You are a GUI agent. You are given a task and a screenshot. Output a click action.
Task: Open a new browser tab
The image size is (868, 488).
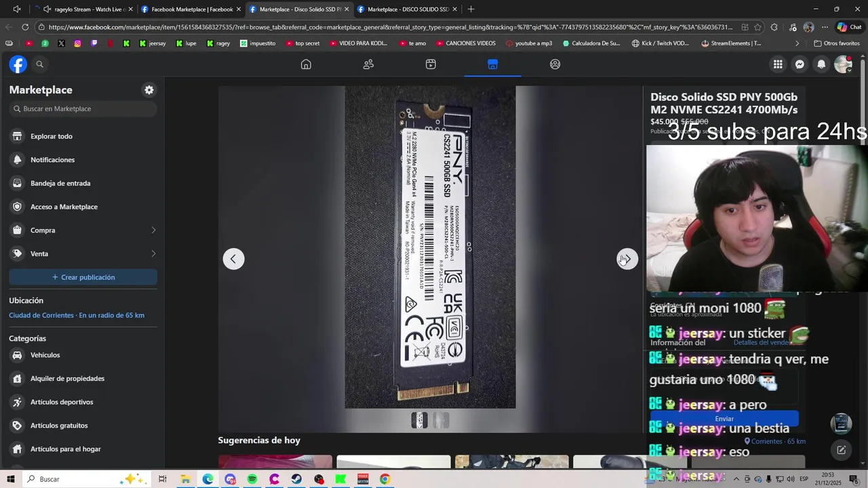(471, 9)
